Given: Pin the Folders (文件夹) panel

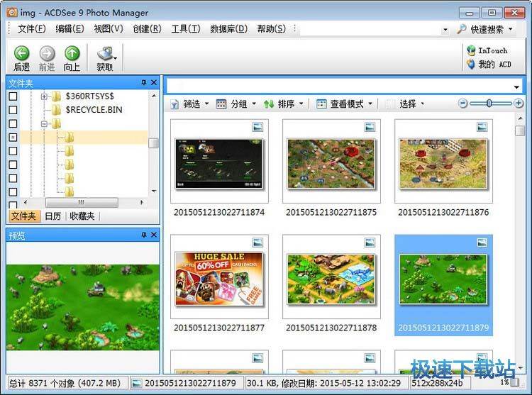Looking at the screenshot, I should pos(144,83).
